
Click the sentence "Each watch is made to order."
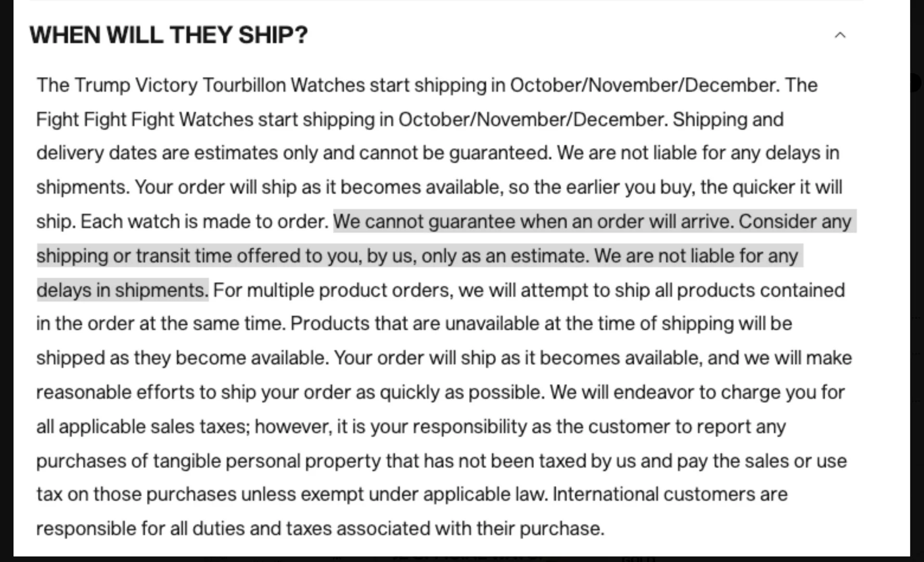pos(205,222)
